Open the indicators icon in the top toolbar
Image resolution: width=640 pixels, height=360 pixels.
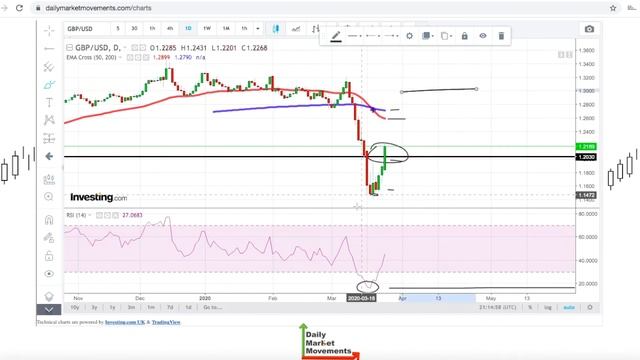click(296, 29)
